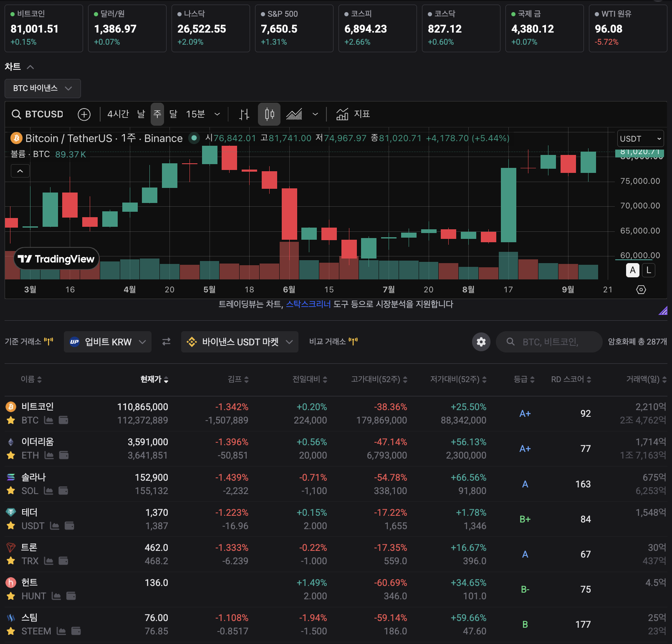Open the indicators (지표) menu
672x644 pixels.
click(x=353, y=114)
